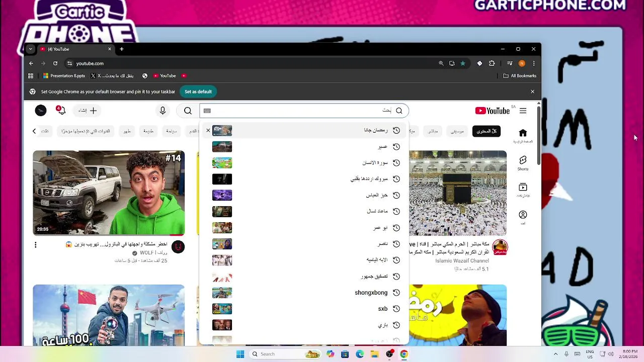Image resolution: width=644 pixels, height=362 pixels.
Task: Open Chrome zoom magnifier in address bar
Action: pos(441,63)
